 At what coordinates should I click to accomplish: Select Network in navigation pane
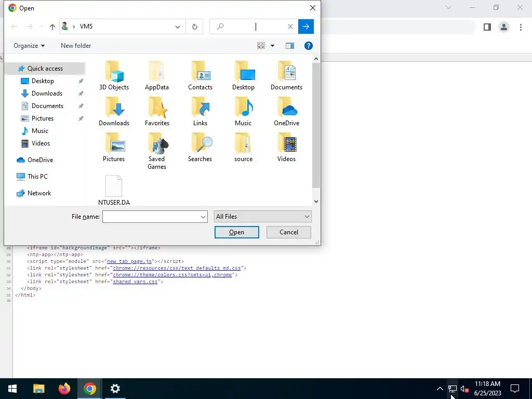(39, 193)
